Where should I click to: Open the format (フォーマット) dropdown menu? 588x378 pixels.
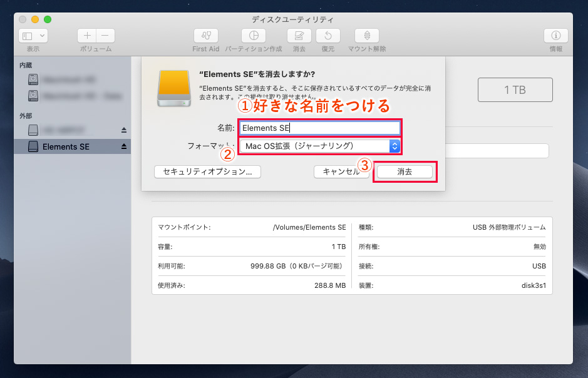319,146
